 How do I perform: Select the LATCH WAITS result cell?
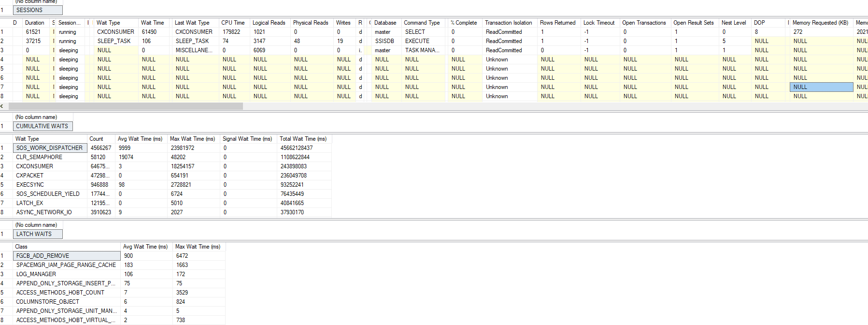[38, 234]
